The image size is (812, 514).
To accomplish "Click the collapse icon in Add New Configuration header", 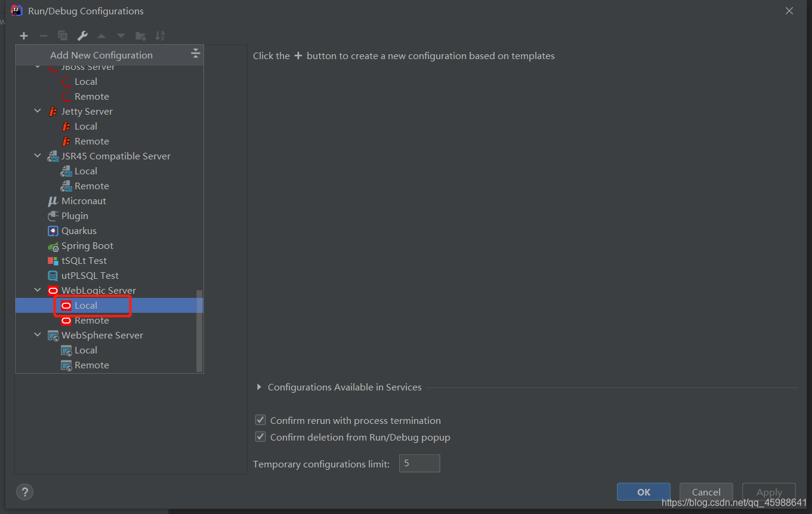I will pyautogui.click(x=195, y=54).
